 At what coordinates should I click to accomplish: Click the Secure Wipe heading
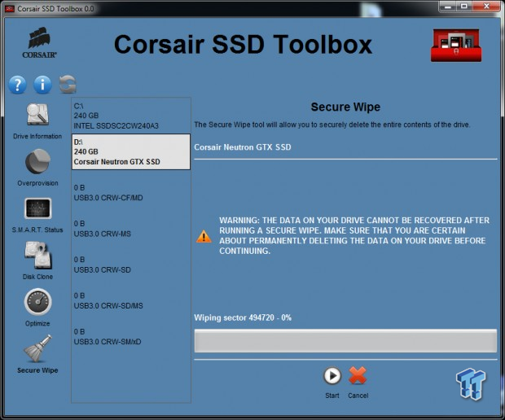coord(345,107)
